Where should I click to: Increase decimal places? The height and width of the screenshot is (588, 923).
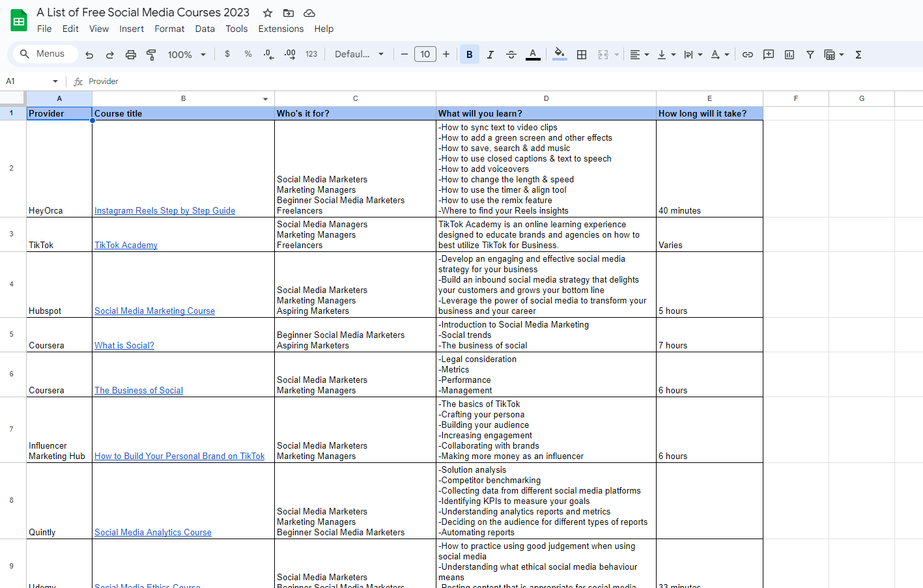tap(290, 54)
